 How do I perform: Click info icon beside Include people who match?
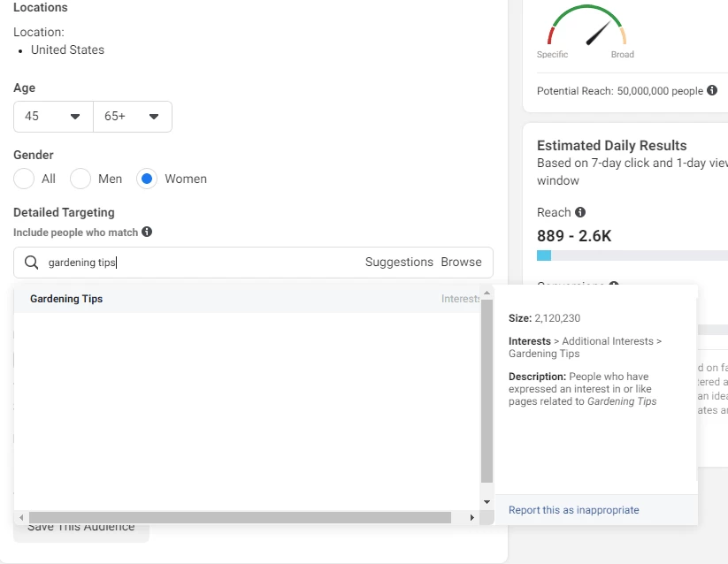pyautogui.click(x=147, y=232)
